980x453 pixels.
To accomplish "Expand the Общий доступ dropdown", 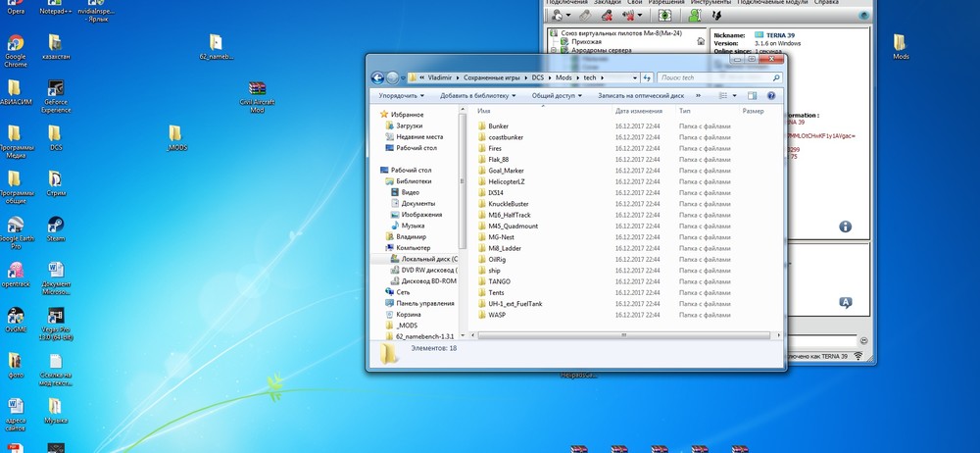I will [557, 96].
